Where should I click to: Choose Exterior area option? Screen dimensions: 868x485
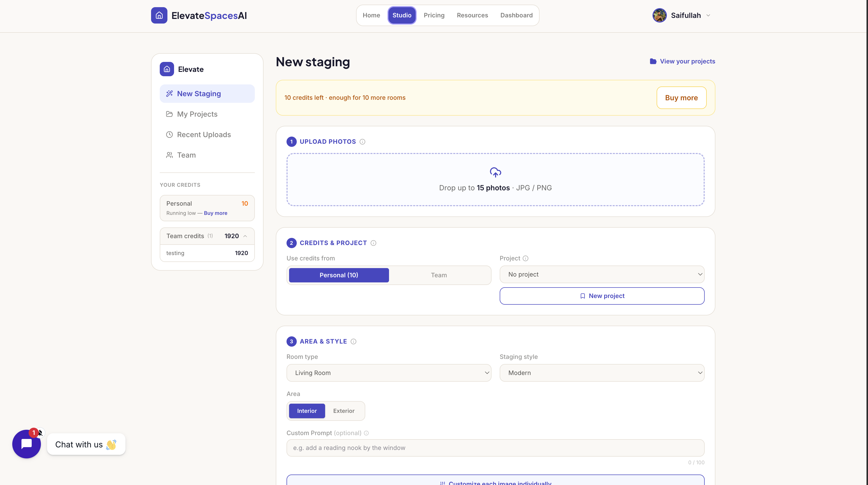344,411
